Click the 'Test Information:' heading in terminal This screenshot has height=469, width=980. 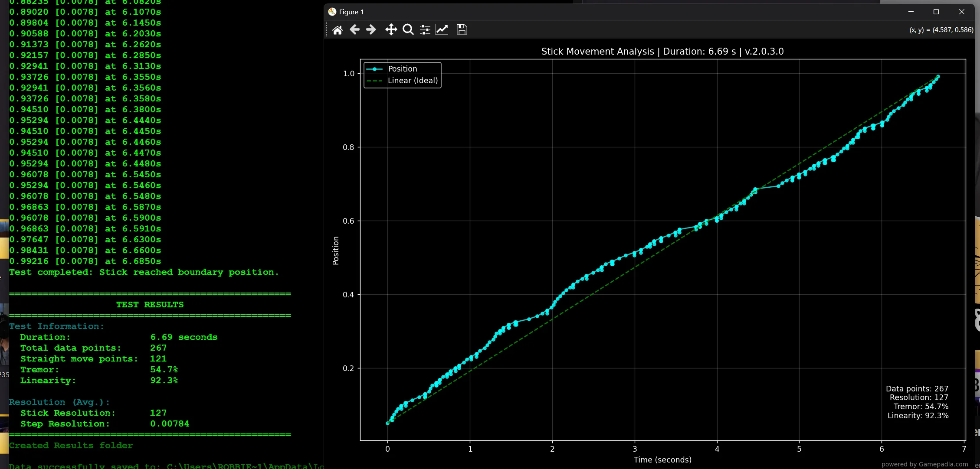click(x=57, y=326)
